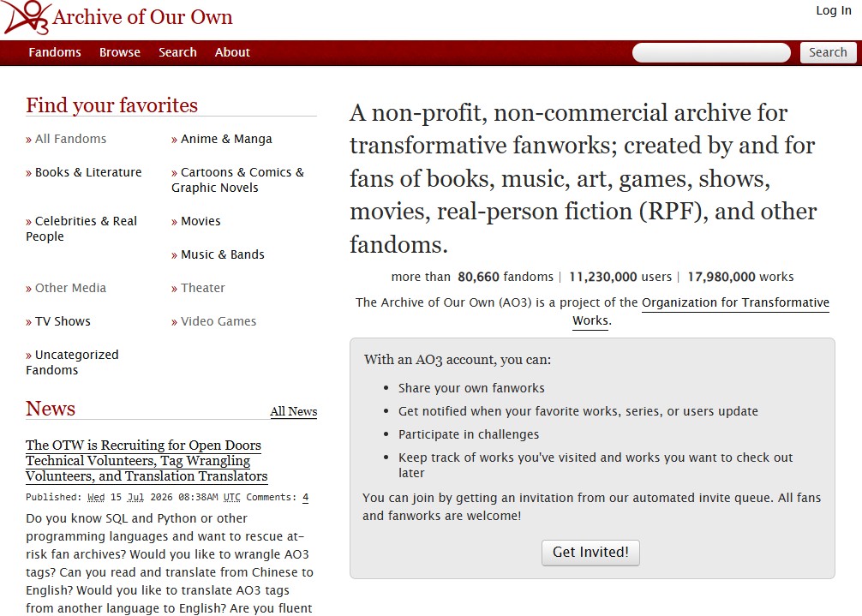Open the TV Shows category

point(58,321)
